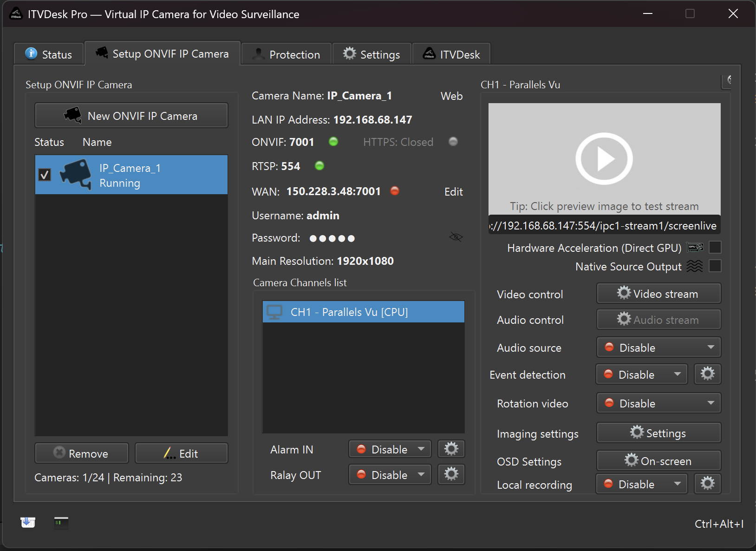Click the download icon in bottom bar
The image size is (756, 551).
click(x=28, y=523)
